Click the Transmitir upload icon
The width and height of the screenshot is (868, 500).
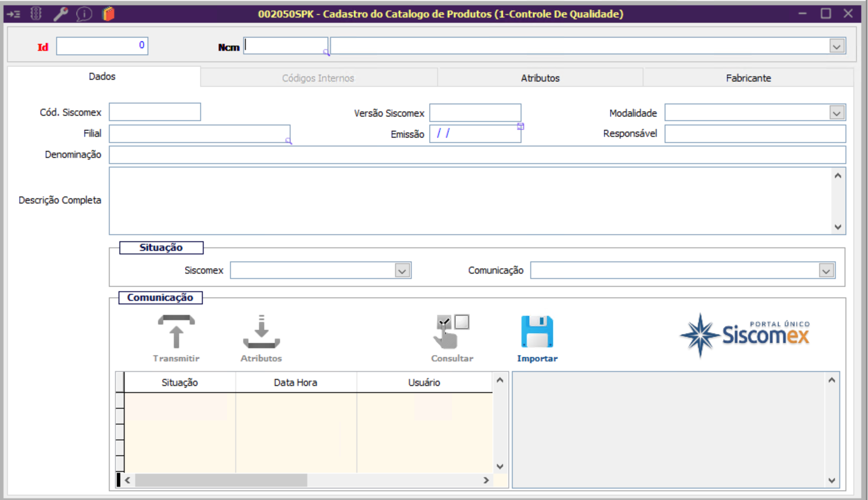click(176, 332)
